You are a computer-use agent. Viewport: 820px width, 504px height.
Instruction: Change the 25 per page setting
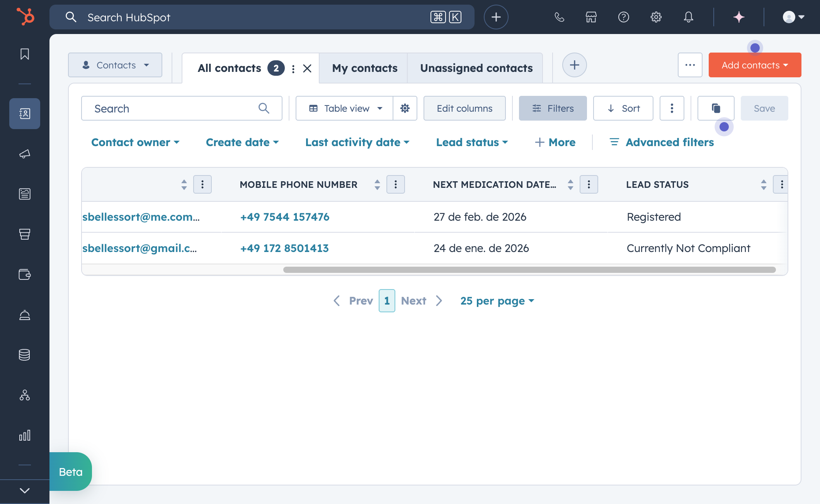497,301
